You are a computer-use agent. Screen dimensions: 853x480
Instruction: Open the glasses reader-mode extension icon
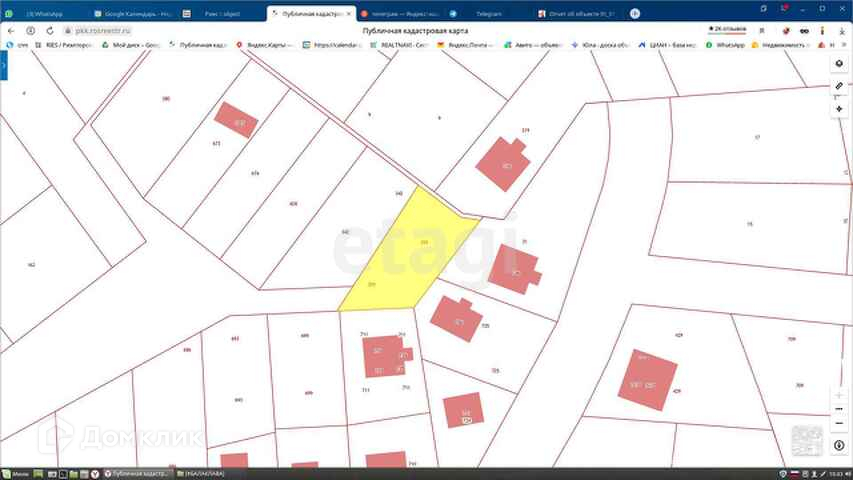coord(804,31)
